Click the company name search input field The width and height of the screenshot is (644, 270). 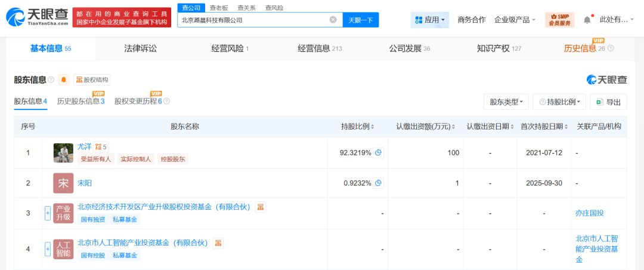point(253,20)
